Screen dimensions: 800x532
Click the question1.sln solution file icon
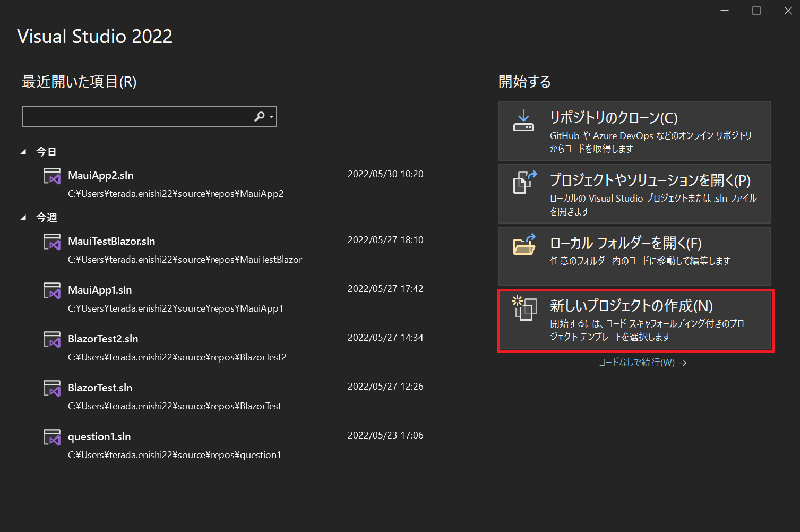[52, 437]
